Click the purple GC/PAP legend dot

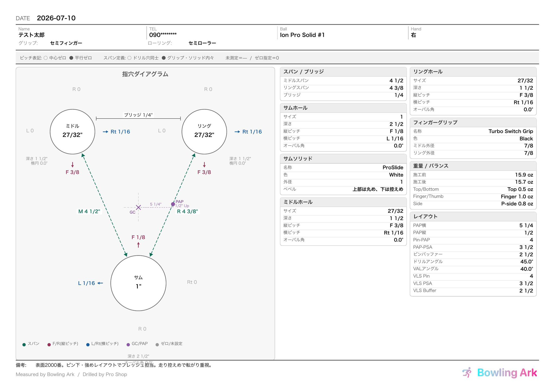pyautogui.click(x=128, y=345)
